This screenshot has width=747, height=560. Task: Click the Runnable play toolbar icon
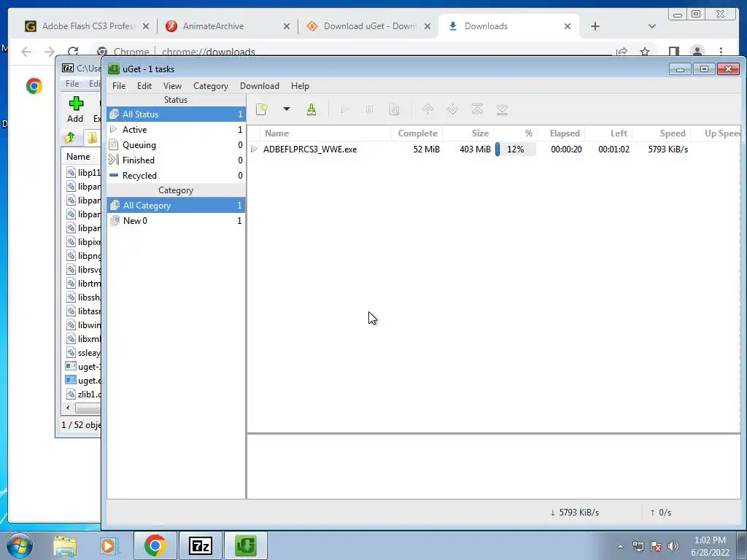(x=344, y=109)
